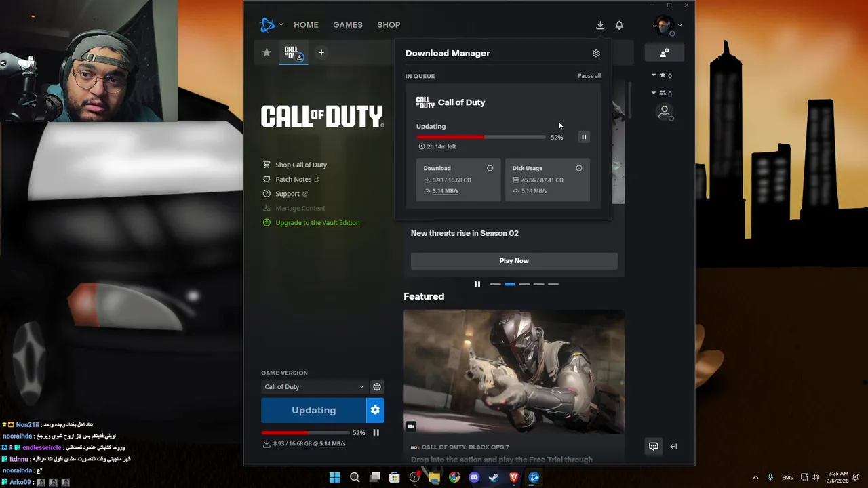Click progress bar under Updating button
The height and width of the screenshot is (488, 868).
[x=305, y=432]
